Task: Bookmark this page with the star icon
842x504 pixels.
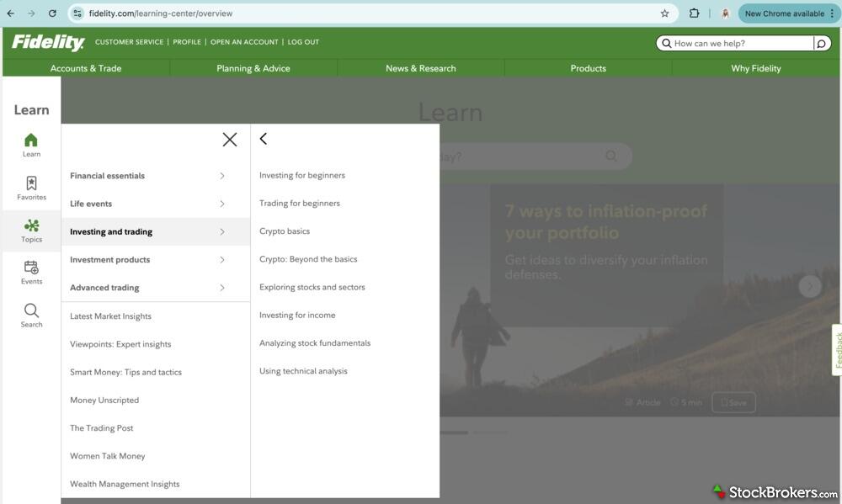Action: (x=664, y=13)
